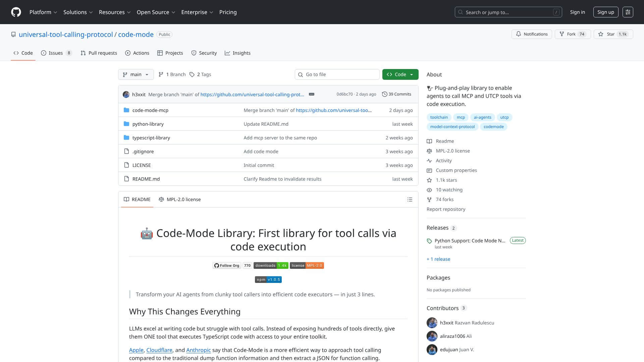Click the mcp topic tag
Viewport: 644px width, 362px height.
click(x=461, y=117)
